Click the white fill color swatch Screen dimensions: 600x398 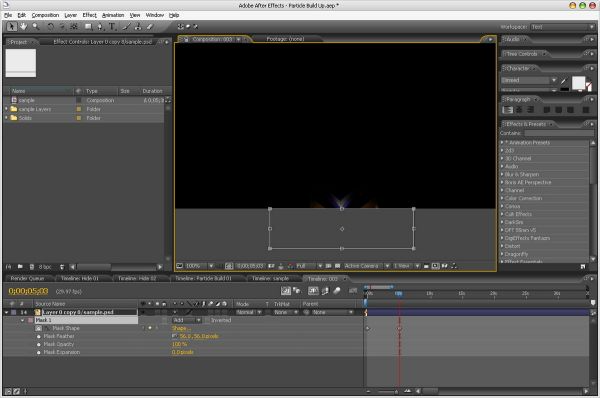click(578, 82)
